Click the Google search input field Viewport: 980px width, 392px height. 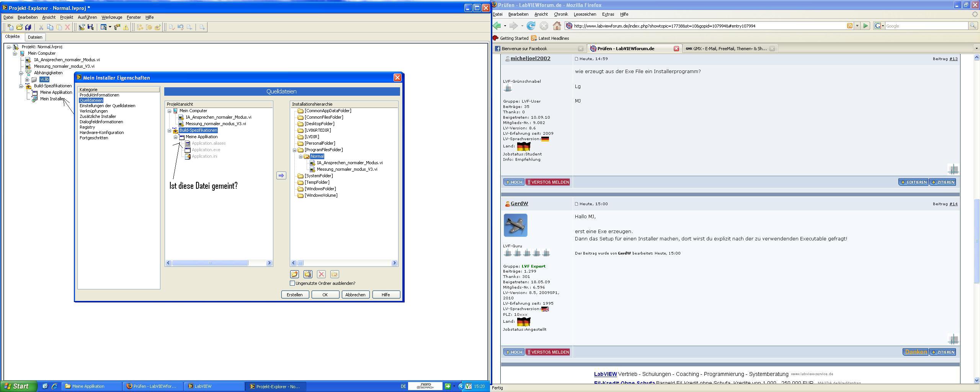(x=926, y=26)
